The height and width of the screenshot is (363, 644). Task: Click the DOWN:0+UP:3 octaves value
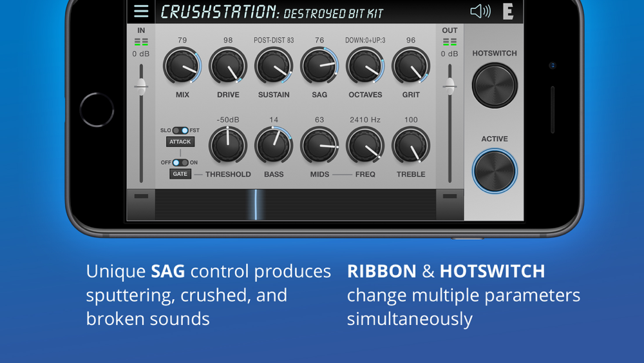pos(365,40)
